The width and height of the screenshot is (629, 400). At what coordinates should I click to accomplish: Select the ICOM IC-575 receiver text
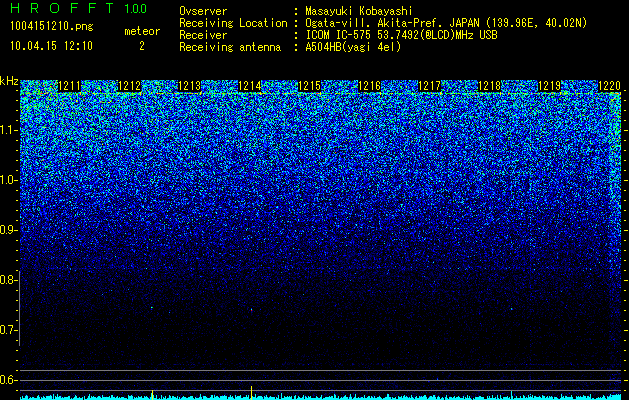point(401,35)
